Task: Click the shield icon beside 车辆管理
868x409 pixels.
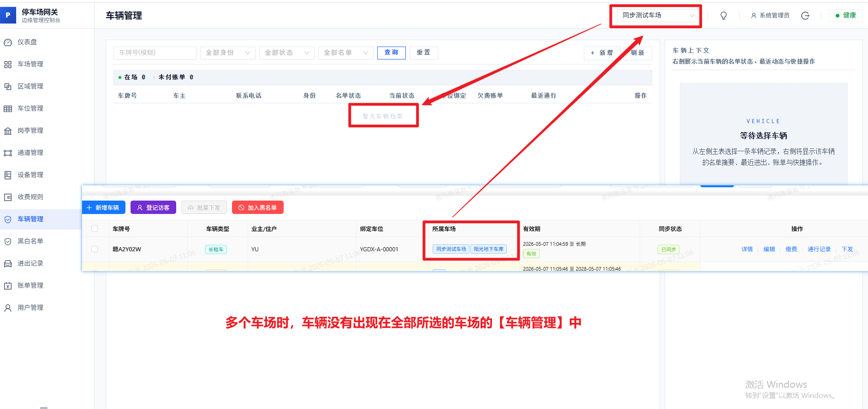Action: pos(8,219)
